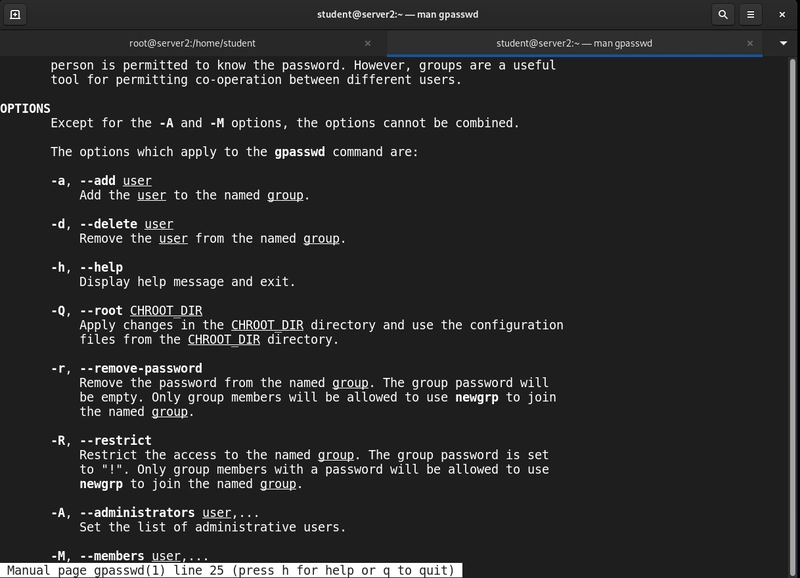Close the terminal window
The width and height of the screenshot is (800, 578).
pos(782,14)
